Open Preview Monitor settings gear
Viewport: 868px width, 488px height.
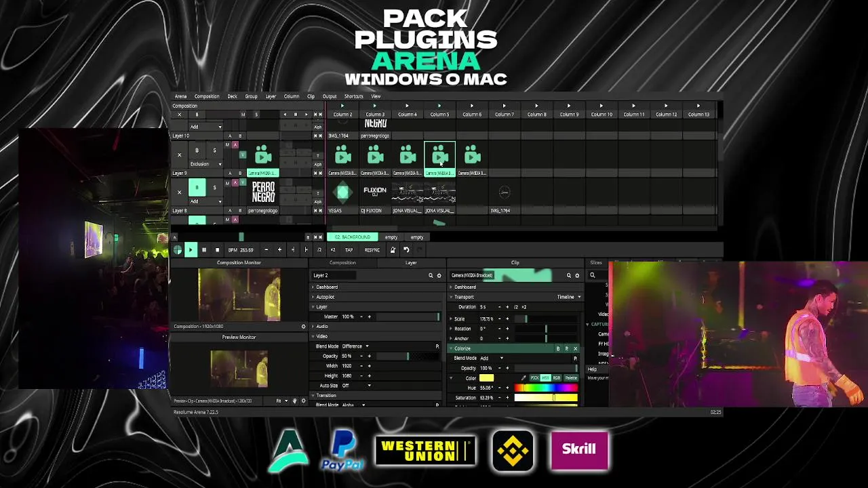pos(303,401)
